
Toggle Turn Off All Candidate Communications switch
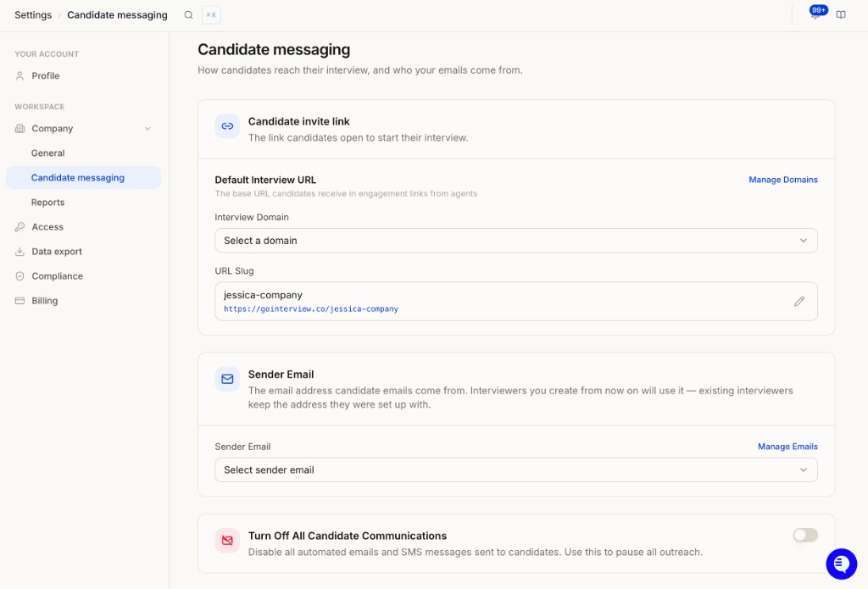click(x=805, y=535)
